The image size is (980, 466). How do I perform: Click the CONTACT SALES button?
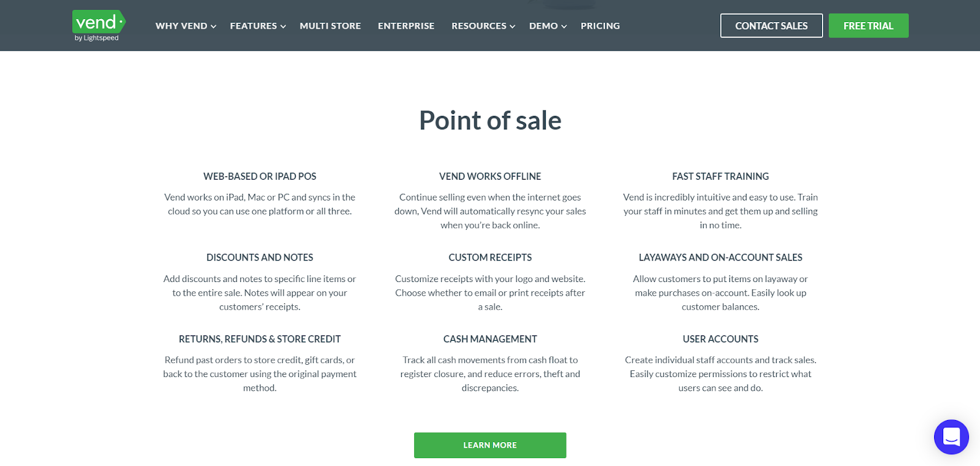click(x=771, y=25)
